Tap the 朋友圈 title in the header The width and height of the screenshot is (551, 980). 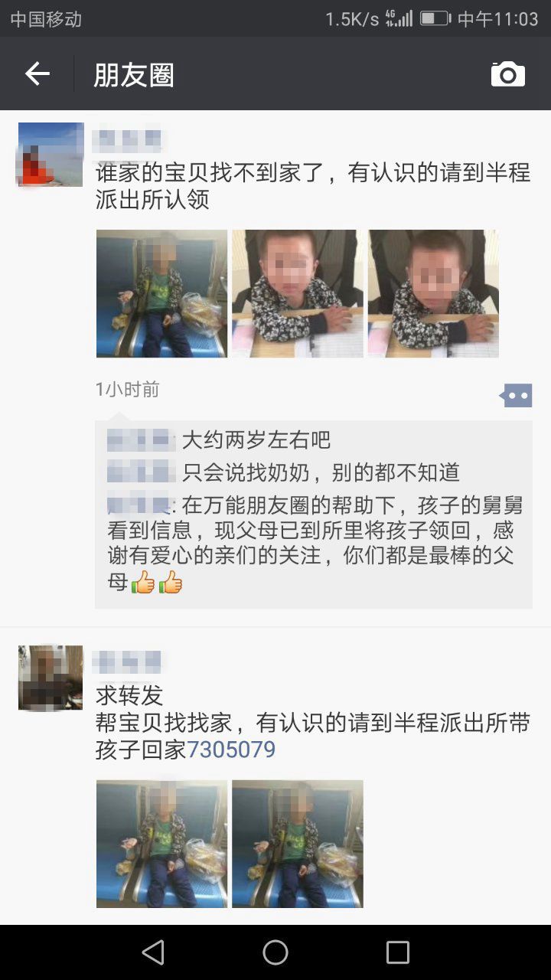point(134,75)
